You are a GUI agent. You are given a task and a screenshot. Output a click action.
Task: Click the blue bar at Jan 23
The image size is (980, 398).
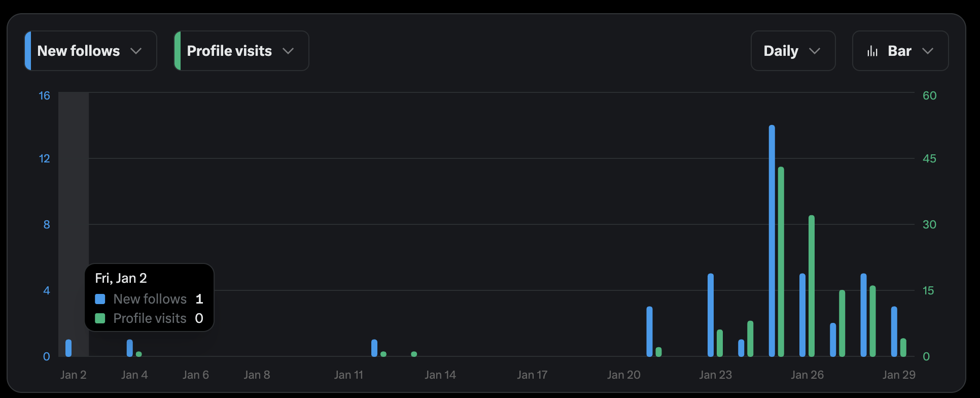(711, 315)
